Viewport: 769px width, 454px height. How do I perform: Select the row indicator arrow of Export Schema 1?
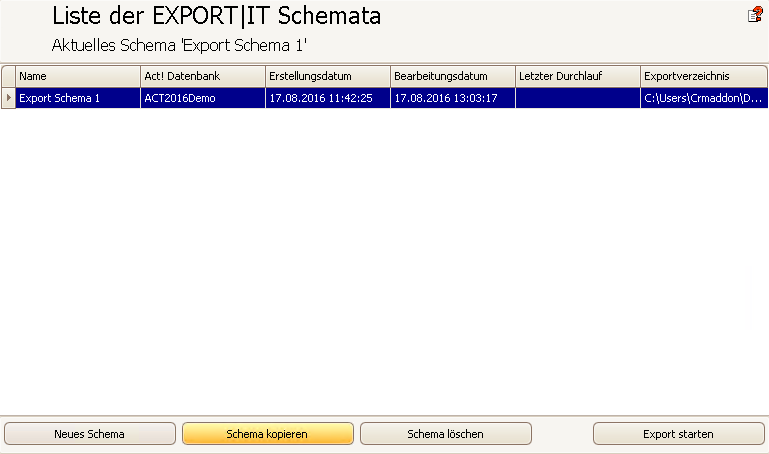point(8,98)
